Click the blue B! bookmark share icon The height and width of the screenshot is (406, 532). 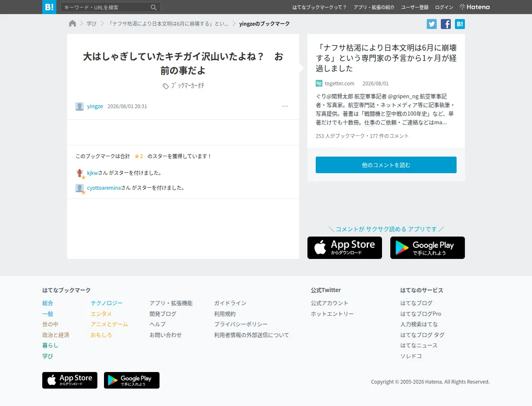tap(460, 24)
